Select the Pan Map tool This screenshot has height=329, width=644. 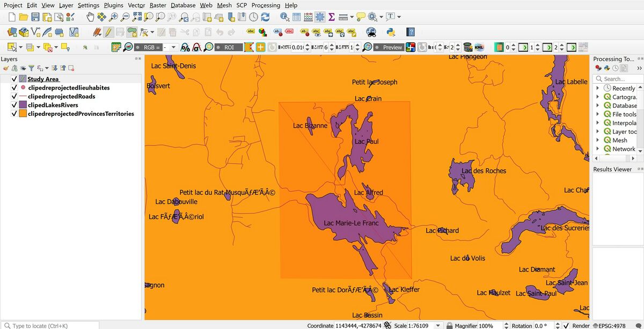tap(90, 17)
